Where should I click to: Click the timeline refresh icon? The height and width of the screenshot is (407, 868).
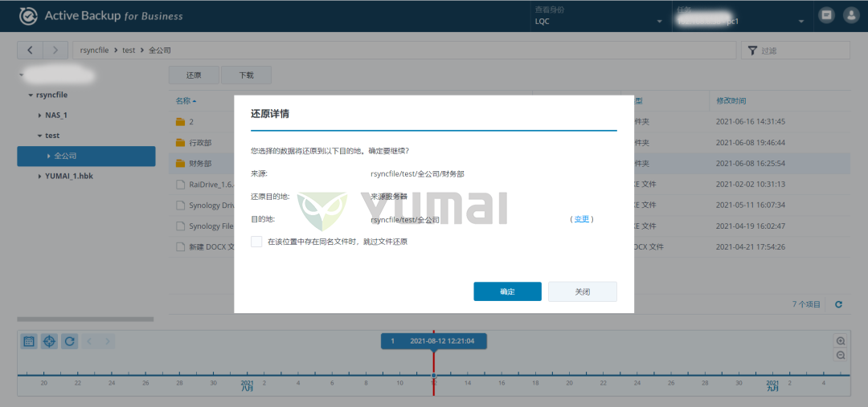(x=70, y=341)
